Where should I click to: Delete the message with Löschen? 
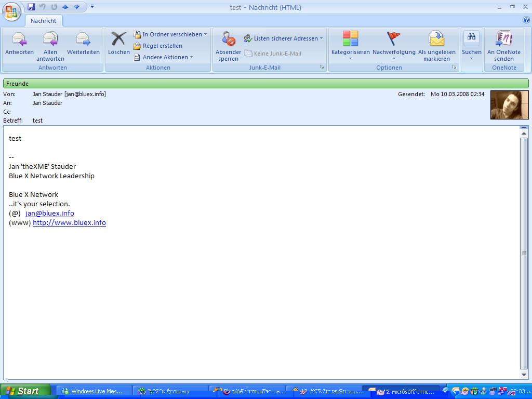(119, 39)
